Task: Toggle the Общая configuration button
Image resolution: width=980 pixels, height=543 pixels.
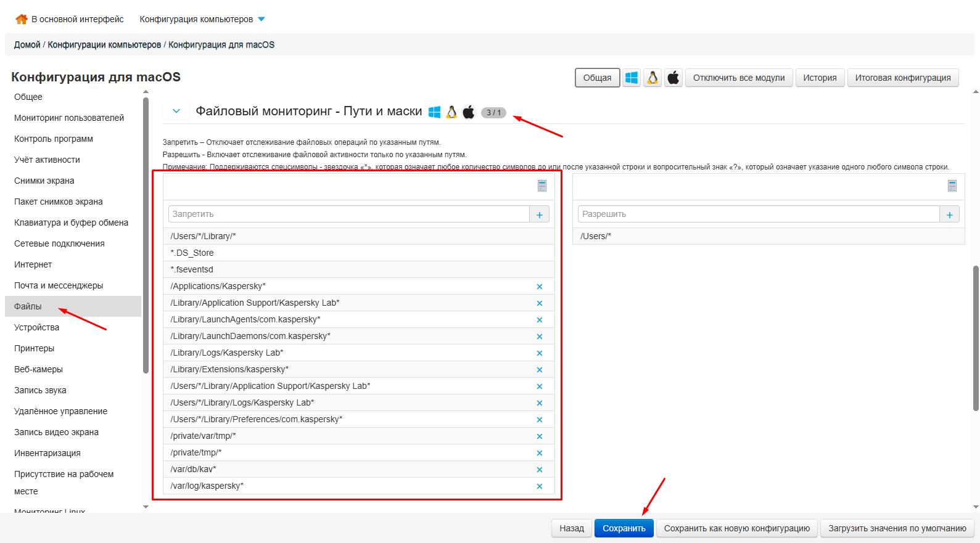Action: (597, 78)
